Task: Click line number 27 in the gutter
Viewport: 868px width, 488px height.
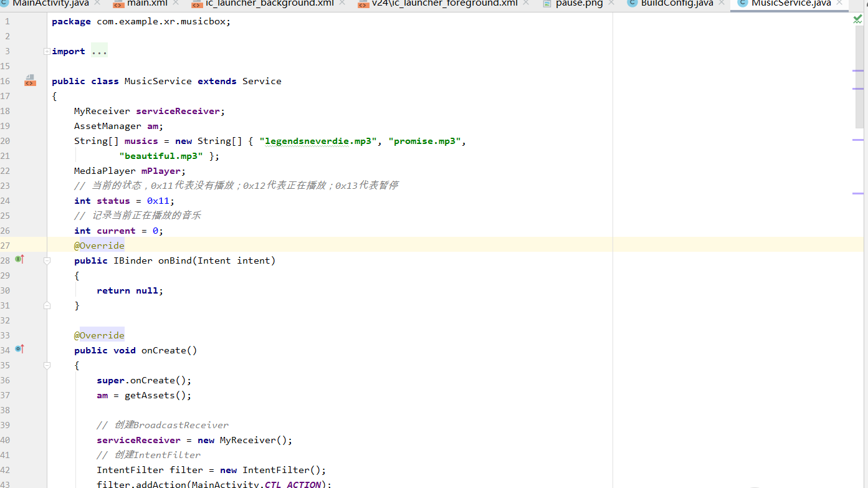Action: 6,246
